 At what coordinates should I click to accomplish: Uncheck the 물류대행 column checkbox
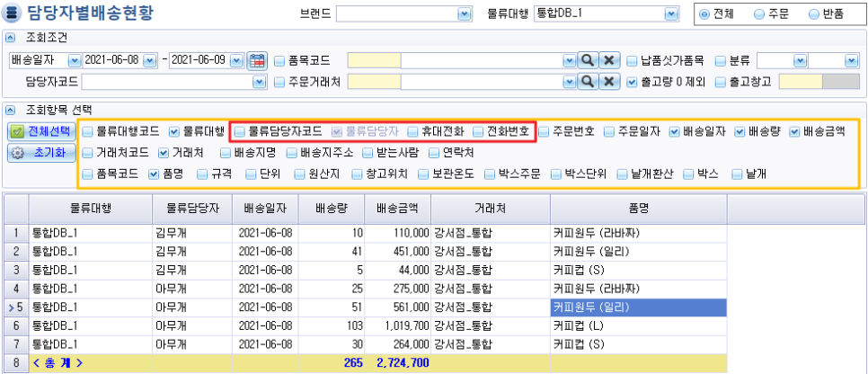(x=173, y=131)
